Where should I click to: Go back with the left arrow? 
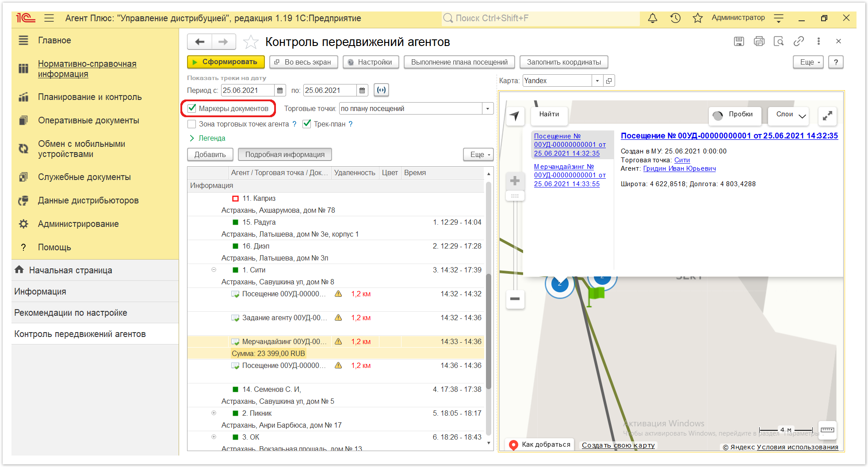point(200,42)
